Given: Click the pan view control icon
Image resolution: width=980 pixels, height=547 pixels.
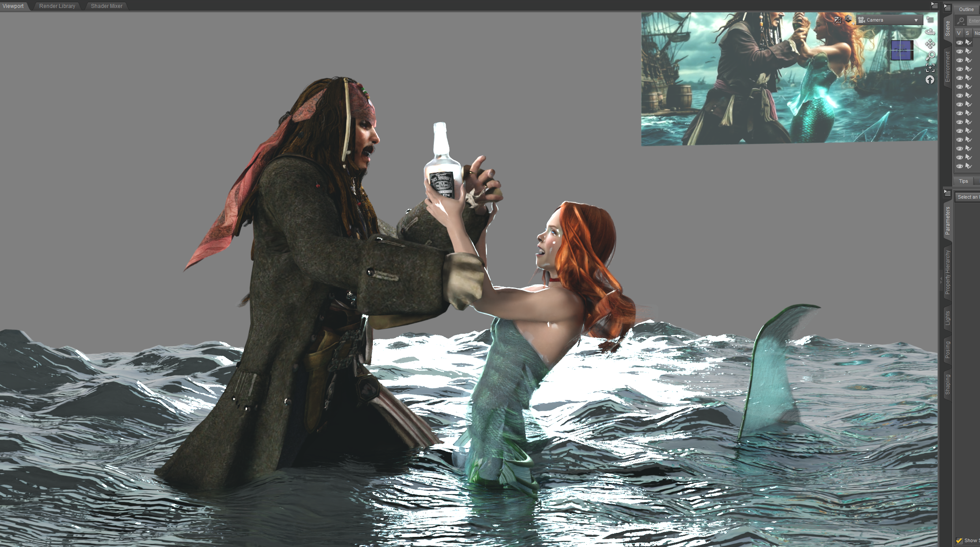Looking at the screenshot, I should coord(930,44).
